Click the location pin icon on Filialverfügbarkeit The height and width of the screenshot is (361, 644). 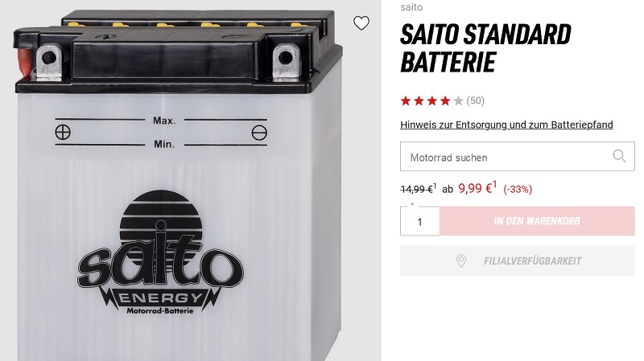coord(461,261)
